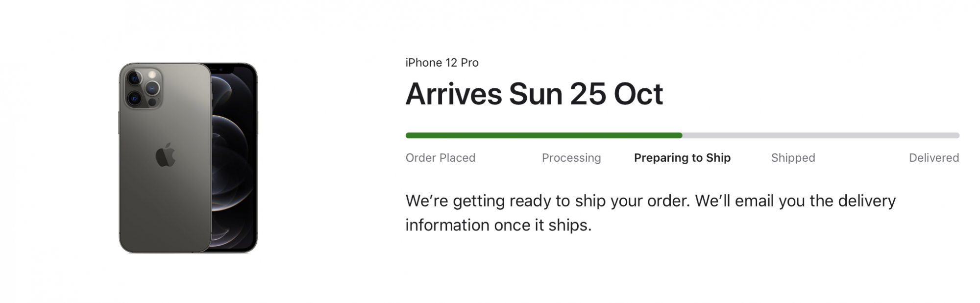Image resolution: width=980 pixels, height=303 pixels.
Task: Click the green filled progress bar section
Action: click(543, 135)
